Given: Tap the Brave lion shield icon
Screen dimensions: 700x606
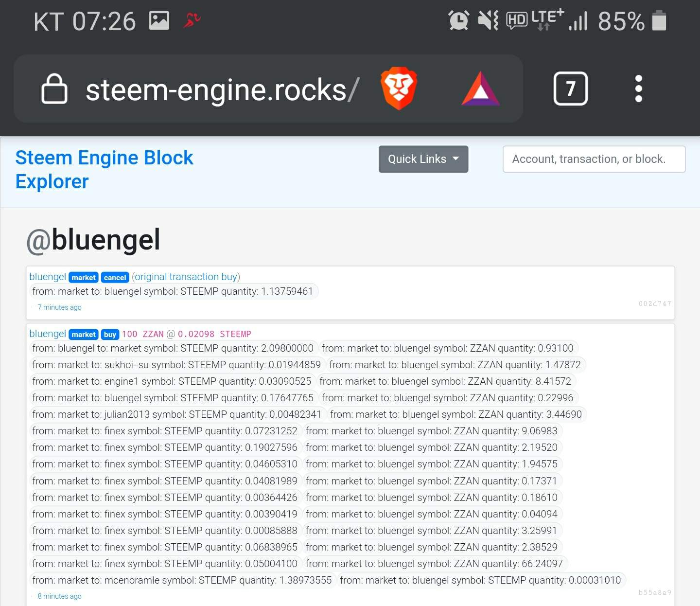Looking at the screenshot, I should click(x=399, y=89).
